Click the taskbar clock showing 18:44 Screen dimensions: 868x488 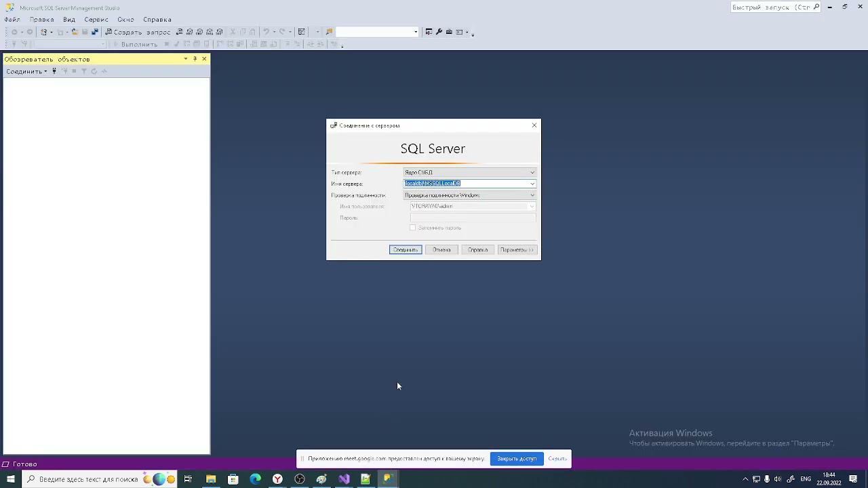tap(829, 479)
